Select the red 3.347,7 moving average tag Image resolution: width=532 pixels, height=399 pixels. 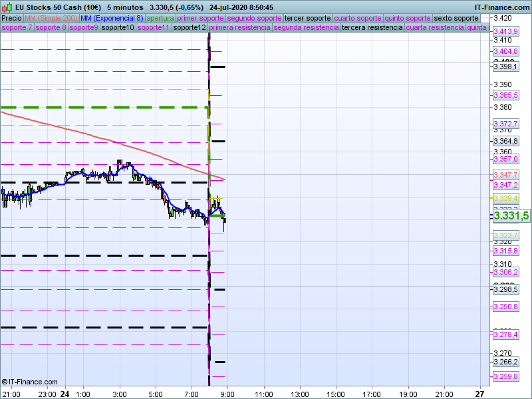click(x=505, y=175)
